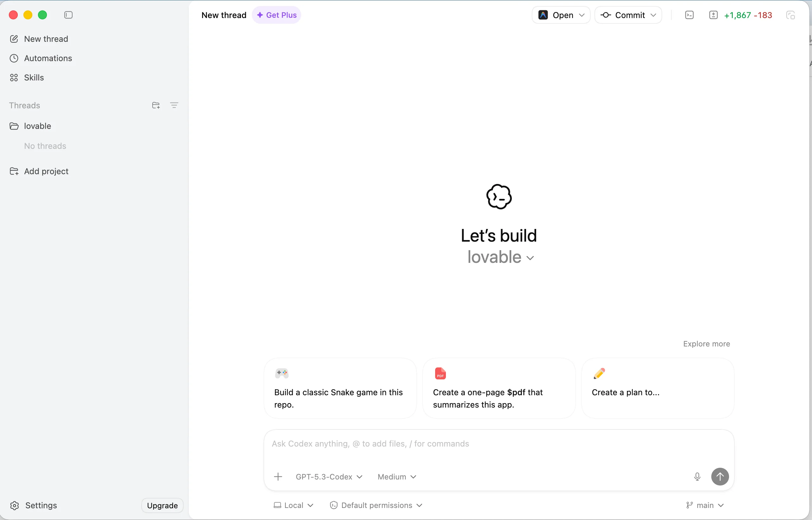Viewport: 812px width, 520px height.
Task: Open Automations in the sidebar
Action: click(x=48, y=58)
